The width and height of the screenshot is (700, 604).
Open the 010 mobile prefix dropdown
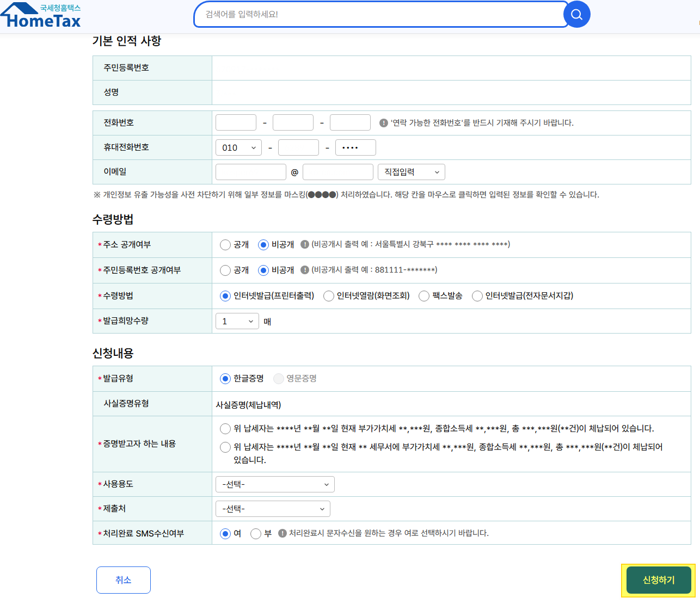238,147
